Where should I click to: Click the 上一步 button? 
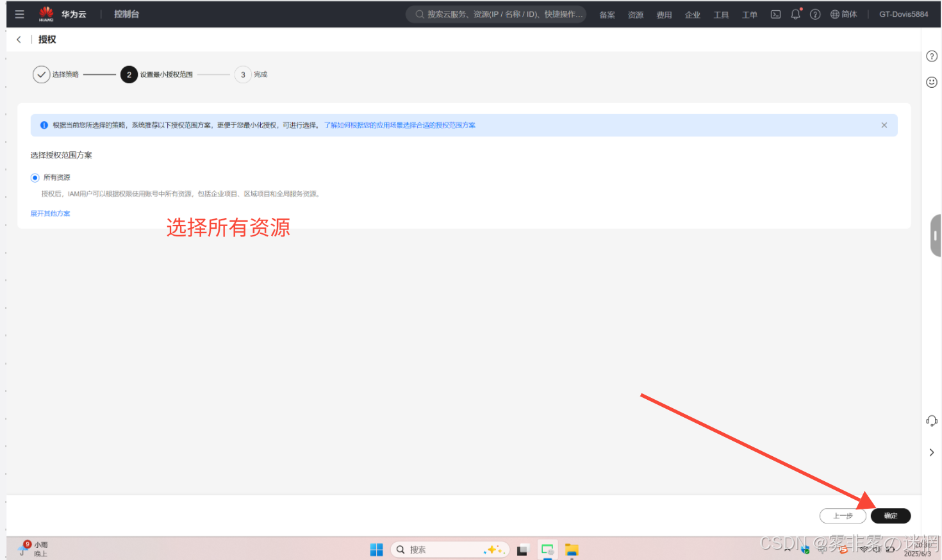click(x=842, y=516)
